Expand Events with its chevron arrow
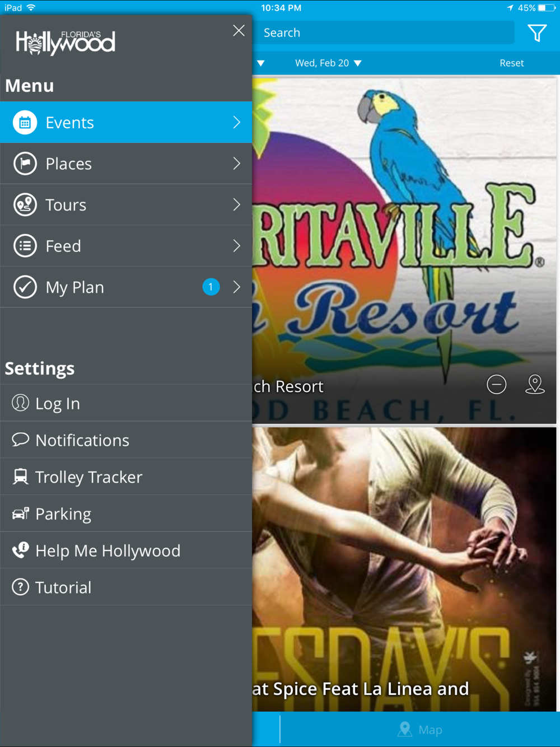The image size is (560, 747). [x=237, y=123]
